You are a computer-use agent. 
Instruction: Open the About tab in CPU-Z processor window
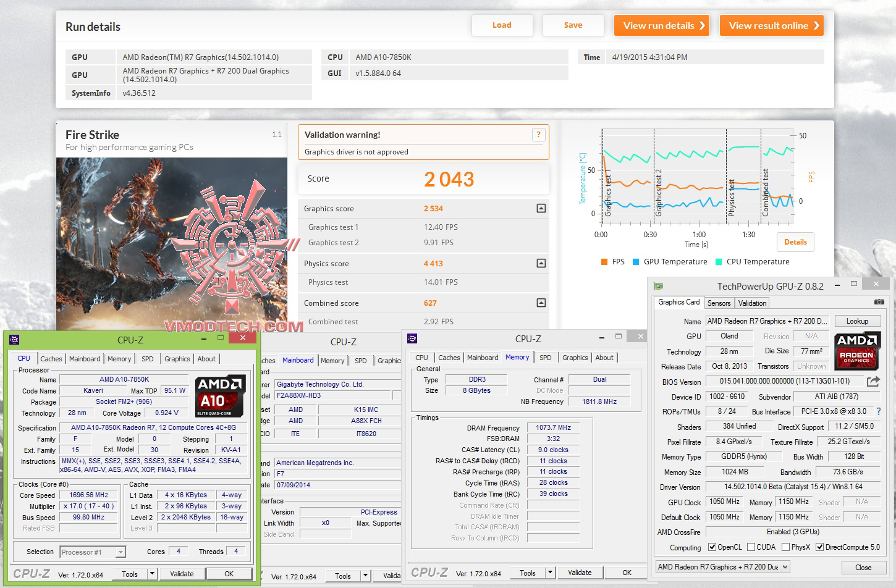coord(206,359)
